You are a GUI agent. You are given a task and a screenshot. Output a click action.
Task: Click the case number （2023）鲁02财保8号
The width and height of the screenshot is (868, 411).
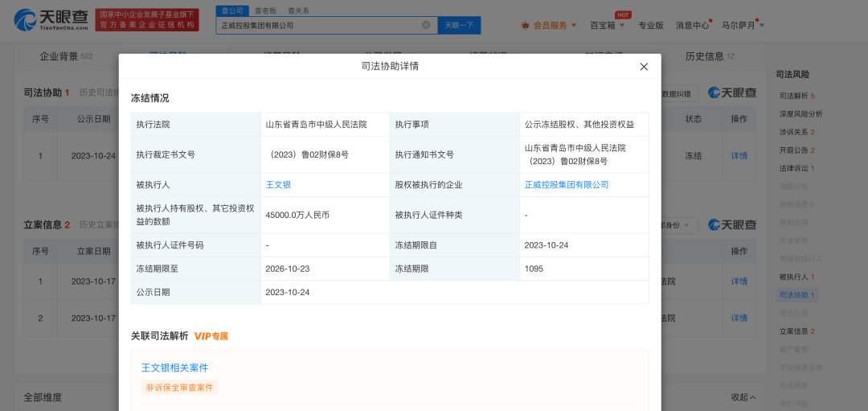click(307, 154)
